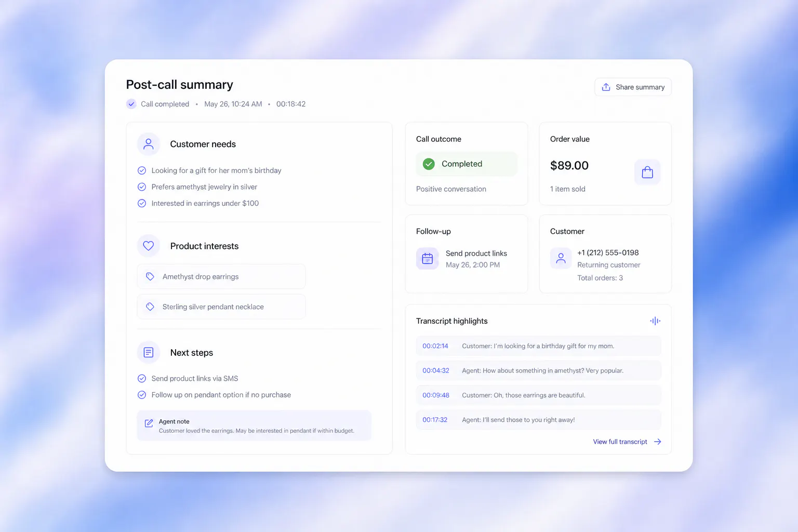Viewport: 798px width, 532px height.
Task: Click the phone number +1 (212) 555-0198
Action: [608, 252]
